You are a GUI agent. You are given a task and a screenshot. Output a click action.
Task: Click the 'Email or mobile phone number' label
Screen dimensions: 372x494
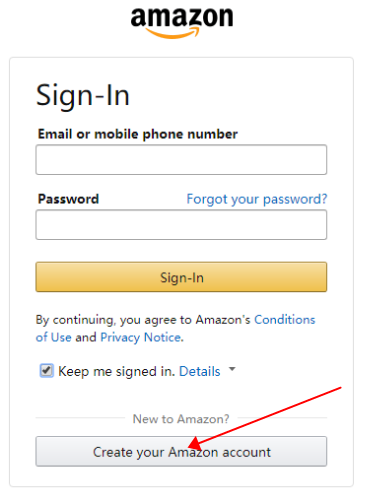[x=138, y=134]
